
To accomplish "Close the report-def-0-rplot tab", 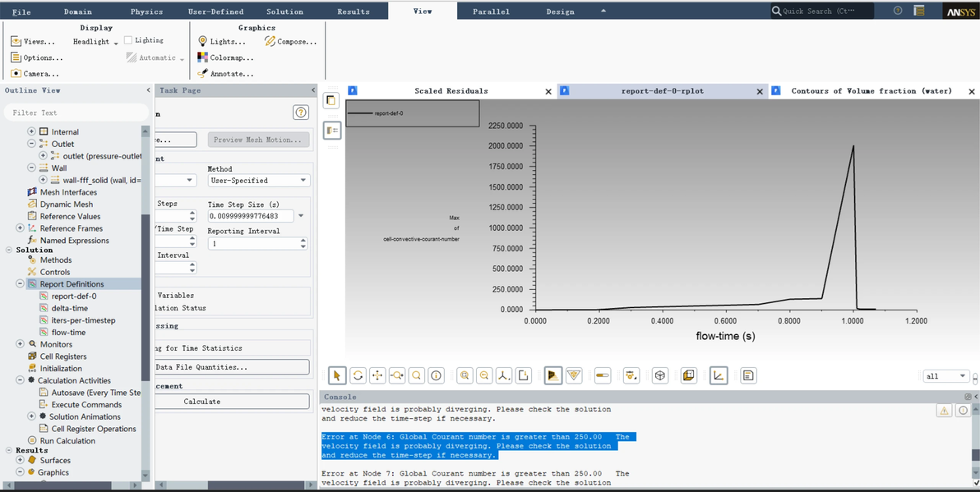I will tap(760, 92).
